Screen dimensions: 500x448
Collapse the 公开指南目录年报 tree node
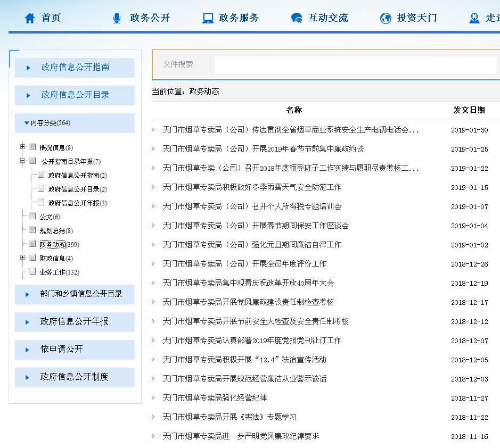23,161
